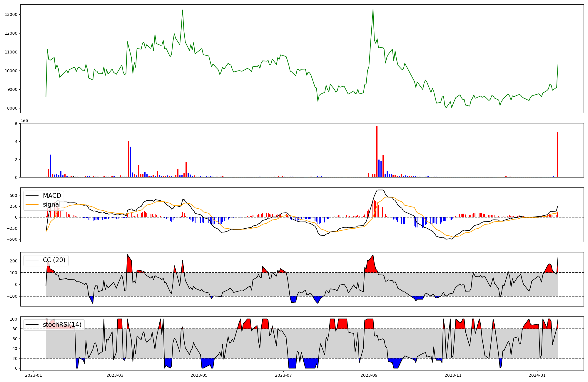Click the MACD legend label
Image resolution: width=588 pixels, height=382 pixels.
pyautogui.click(x=52, y=196)
